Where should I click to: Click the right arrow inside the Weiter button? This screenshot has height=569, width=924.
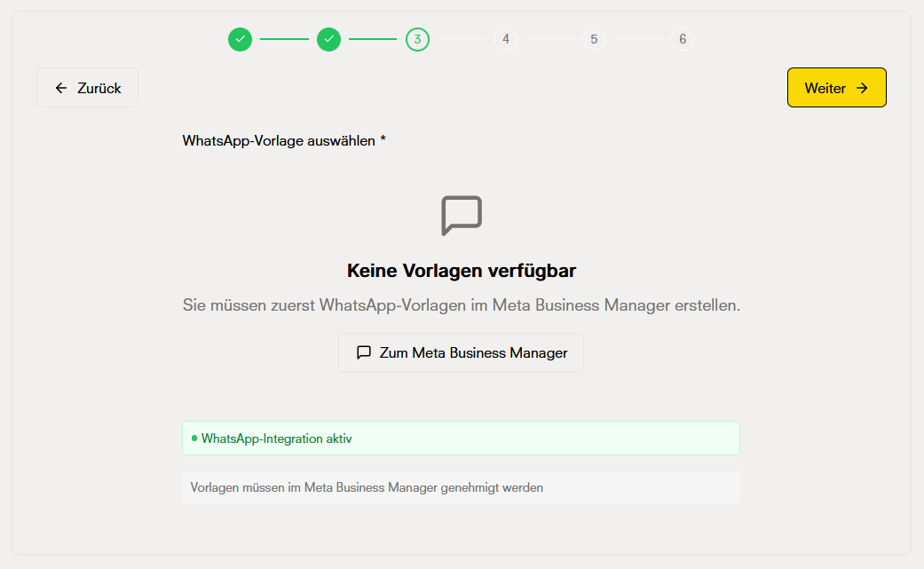862,88
